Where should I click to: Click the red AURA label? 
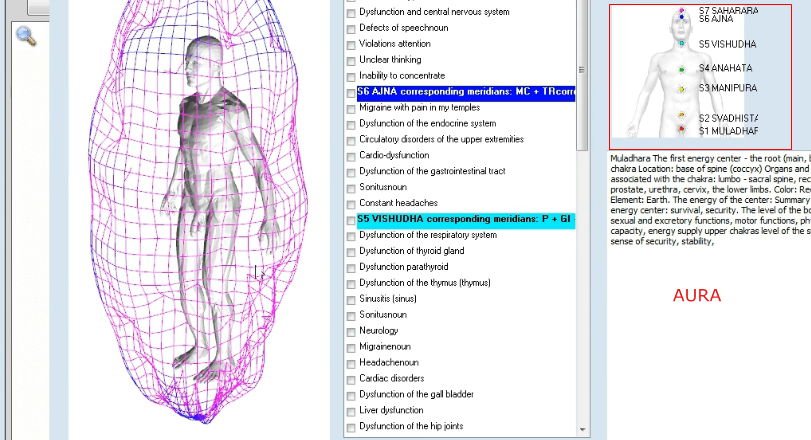(696, 296)
